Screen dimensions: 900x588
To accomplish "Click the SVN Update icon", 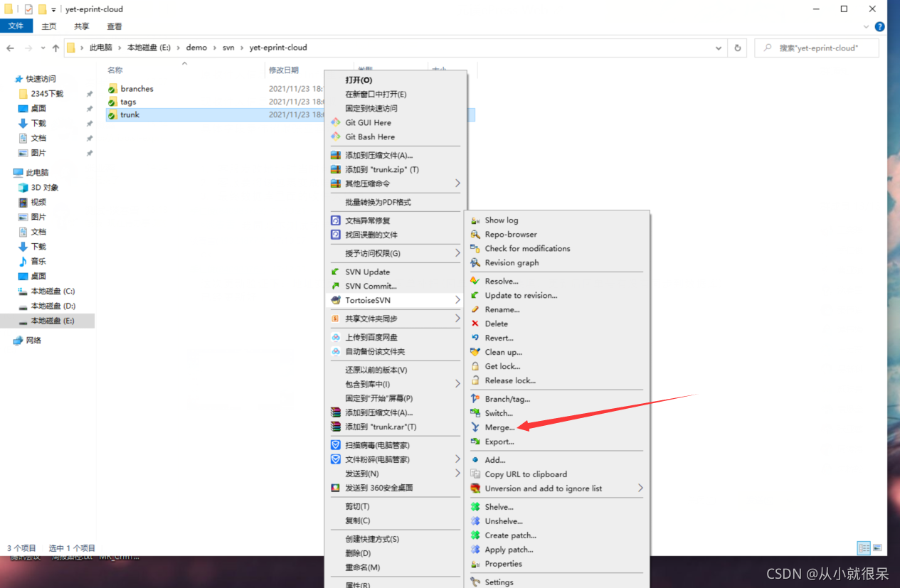I will tap(336, 272).
